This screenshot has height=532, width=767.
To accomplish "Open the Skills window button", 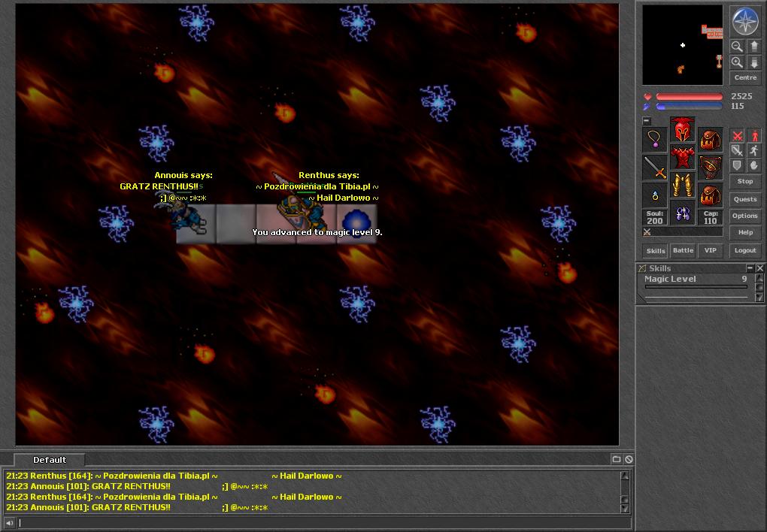I will click(656, 251).
